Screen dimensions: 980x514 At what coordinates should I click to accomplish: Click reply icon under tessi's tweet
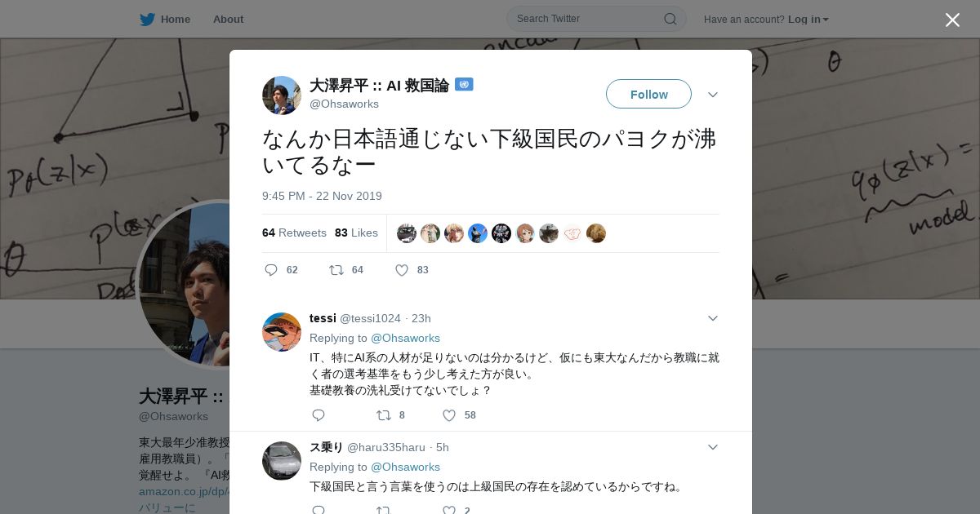[x=318, y=415]
